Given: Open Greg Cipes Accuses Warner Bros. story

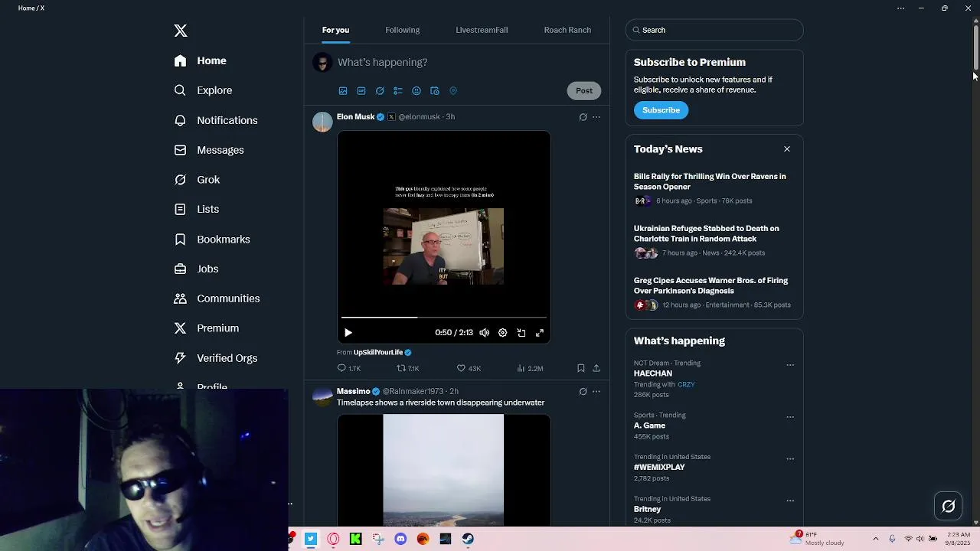Looking at the screenshot, I should pyautogui.click(x=714, y=292).
